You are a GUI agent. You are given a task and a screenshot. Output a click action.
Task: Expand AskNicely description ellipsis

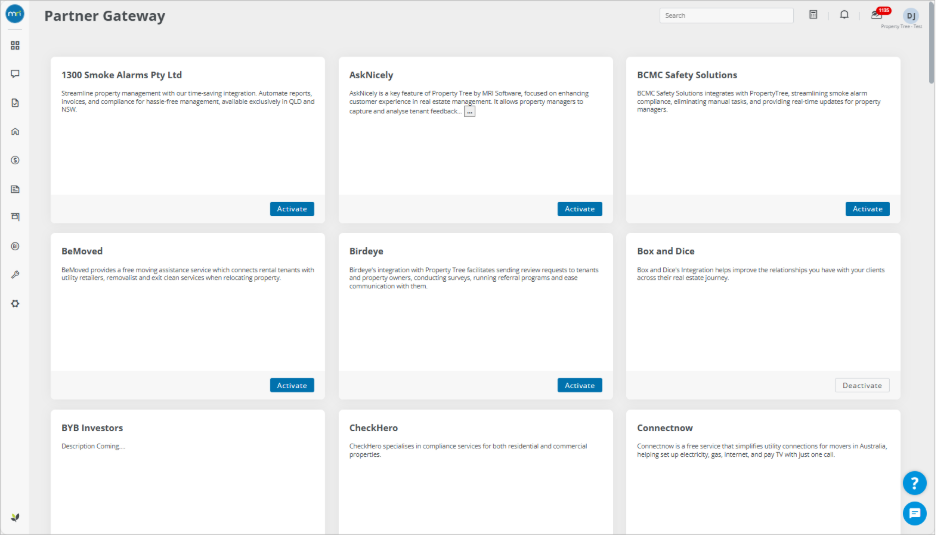coord(470,112)
